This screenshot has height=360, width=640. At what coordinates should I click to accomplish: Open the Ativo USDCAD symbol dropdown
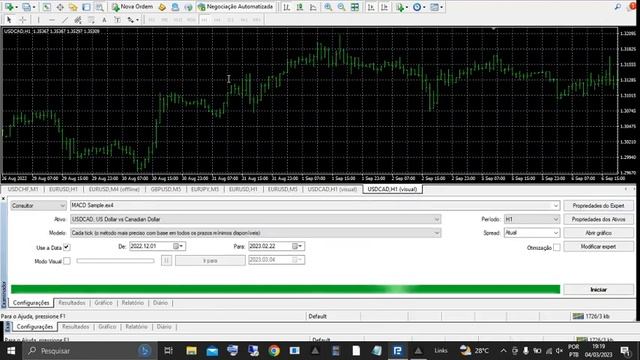pos(436,219)
